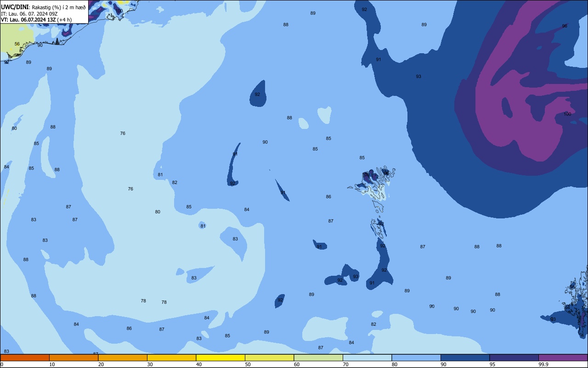Click the pale green 60–70 legend swatch

[x=318, y=357]
